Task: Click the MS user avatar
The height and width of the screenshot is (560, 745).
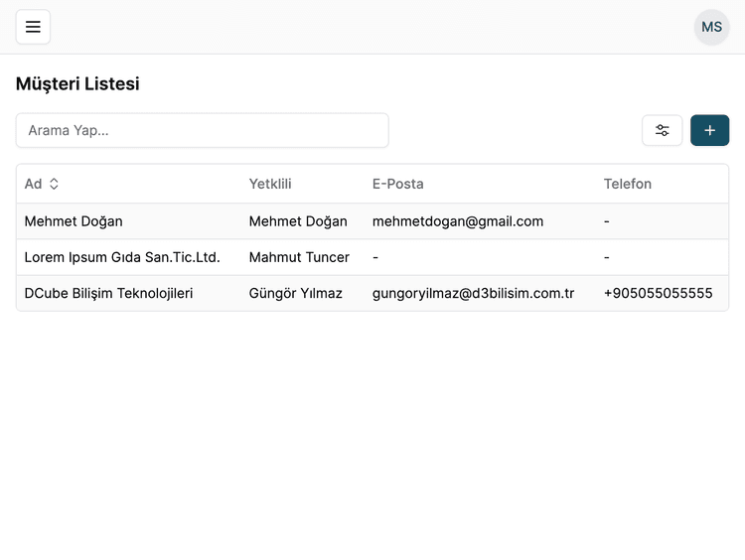Action: 711,27
